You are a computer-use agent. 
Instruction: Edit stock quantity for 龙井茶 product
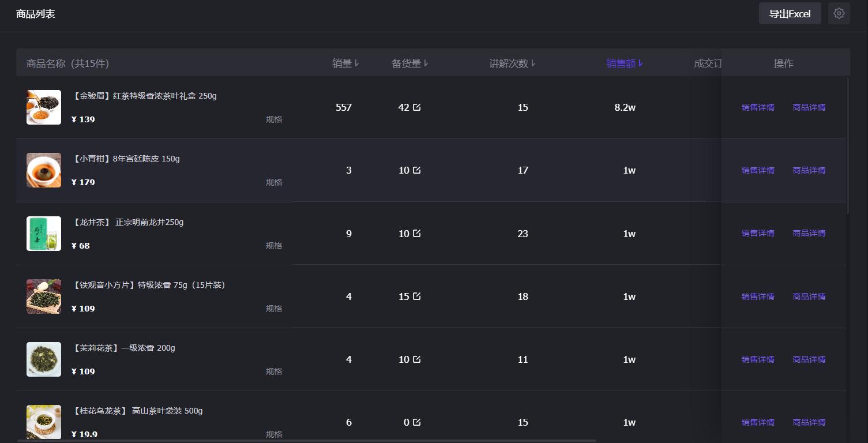click(417, 234)
